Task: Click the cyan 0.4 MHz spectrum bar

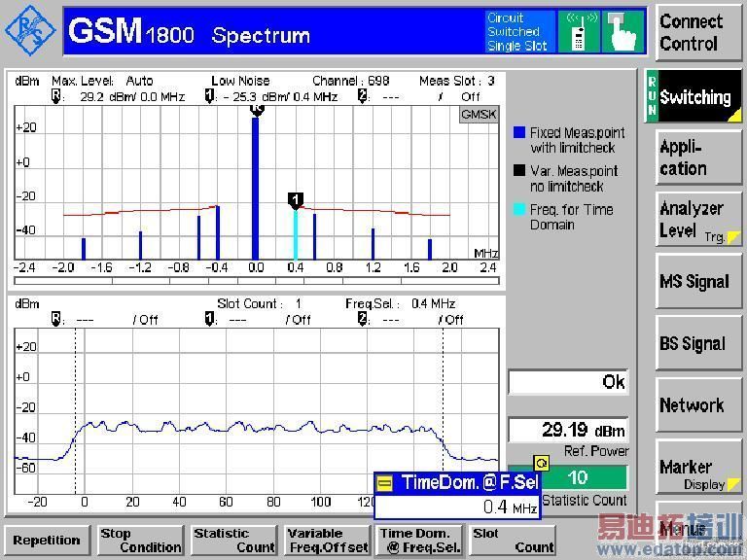Action: [296, 234]
